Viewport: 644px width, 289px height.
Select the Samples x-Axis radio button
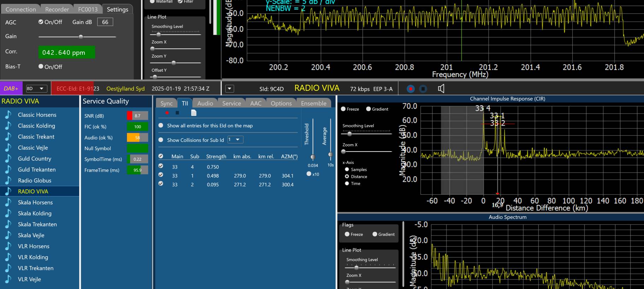tap(347, 170)
